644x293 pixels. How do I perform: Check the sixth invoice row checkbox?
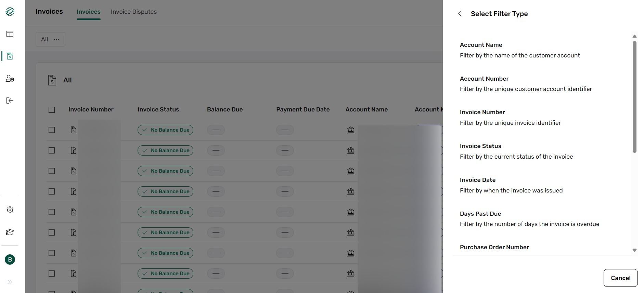tap(52, 232)
